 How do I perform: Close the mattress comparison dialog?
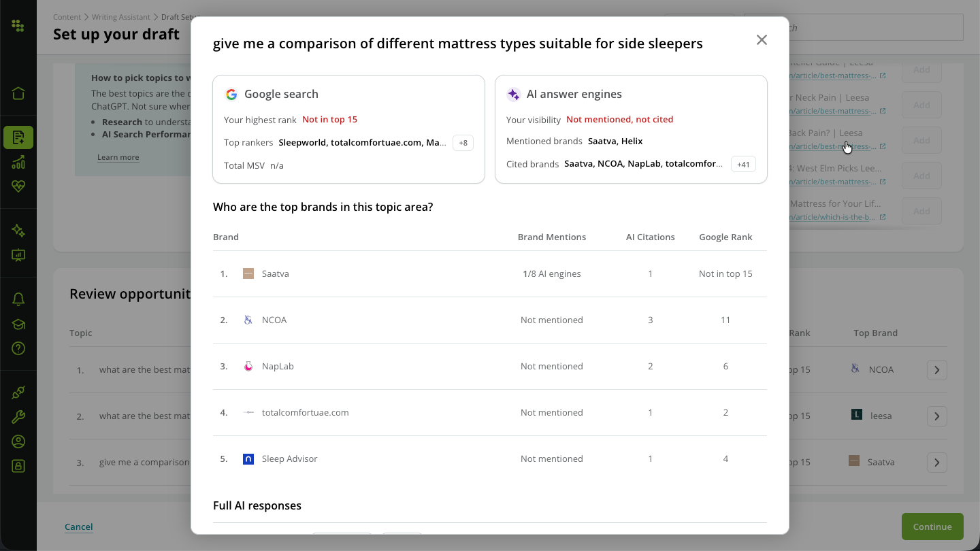pyautogui.click(x=762, y=40)
